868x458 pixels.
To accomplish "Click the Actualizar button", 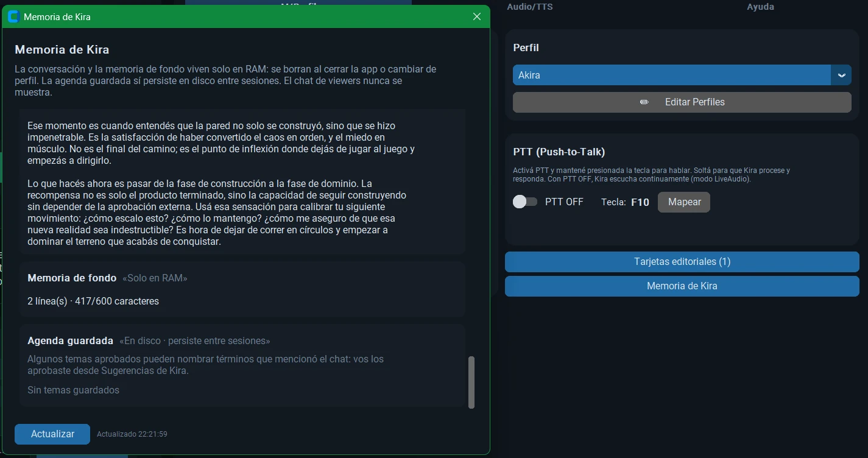I will tap(52, 434).
